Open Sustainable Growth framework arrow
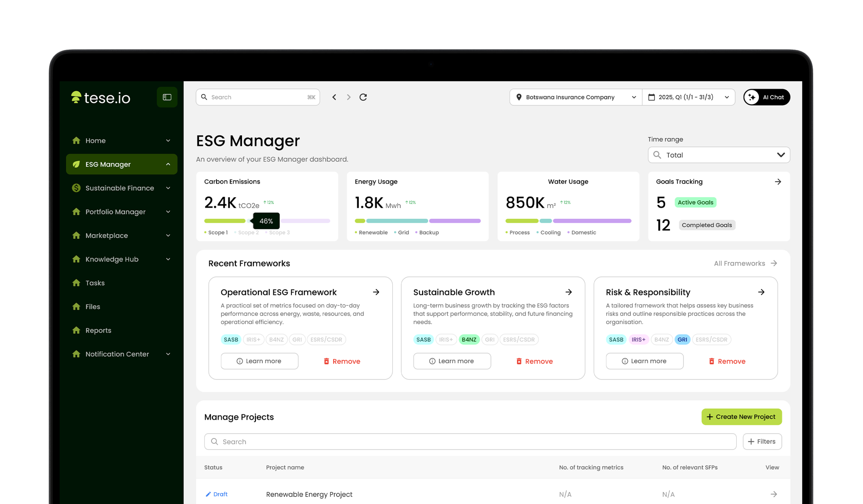This screenshot has height=504, width=863. tap(569, 292)
